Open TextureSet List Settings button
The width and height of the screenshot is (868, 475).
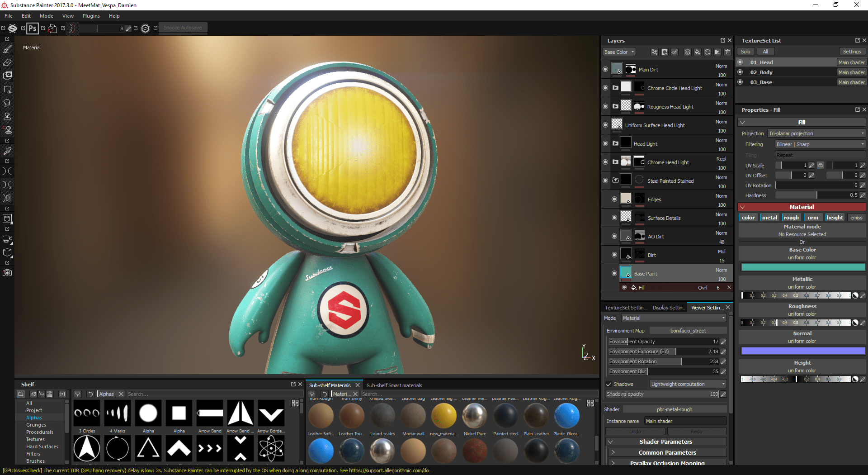point(852,52)
